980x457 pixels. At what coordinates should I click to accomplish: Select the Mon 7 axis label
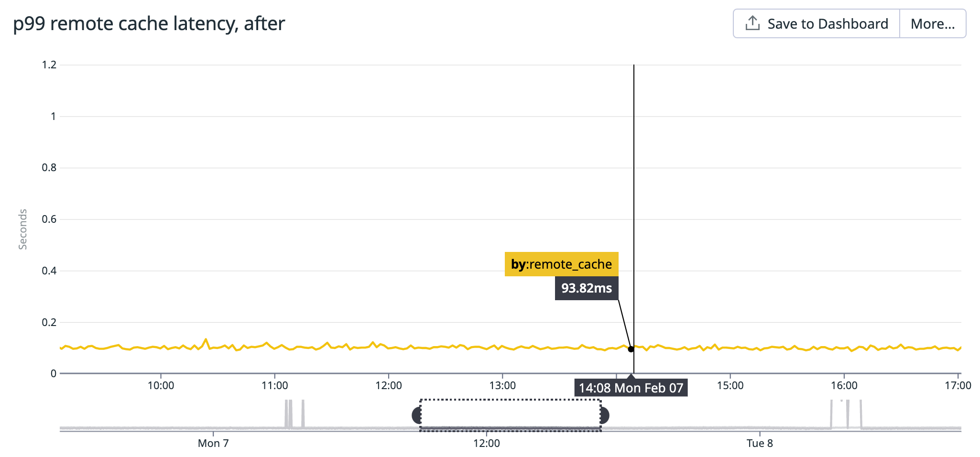click(x=213, y=443)
